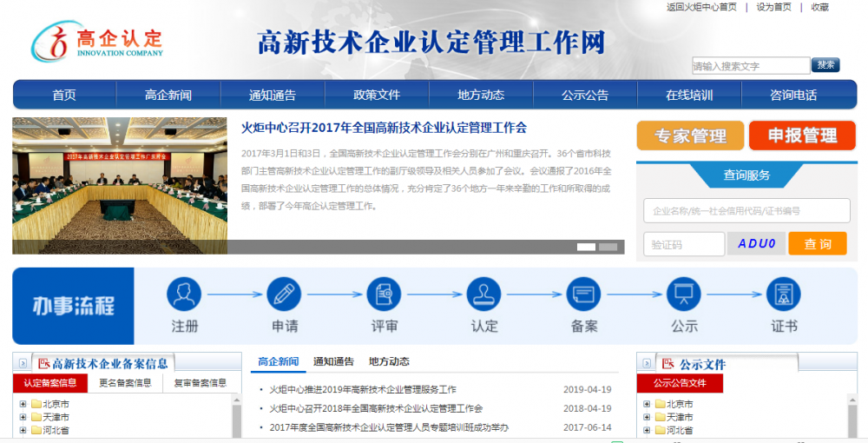Viewport: 868px width, 443px height.
Task: Click the ADU0 captcha image to refresh
Action: (756, 244)
